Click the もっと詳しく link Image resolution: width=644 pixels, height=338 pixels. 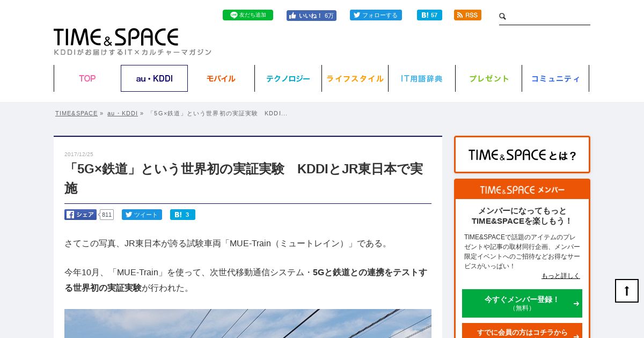[561, 276]
